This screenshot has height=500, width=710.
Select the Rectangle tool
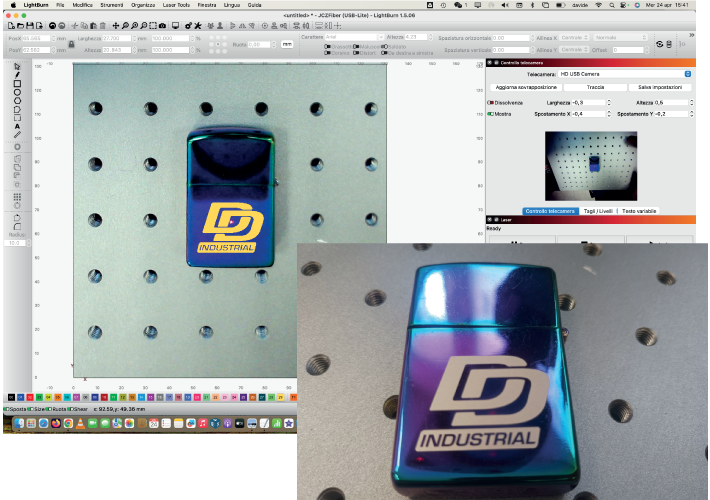point(17,83)
